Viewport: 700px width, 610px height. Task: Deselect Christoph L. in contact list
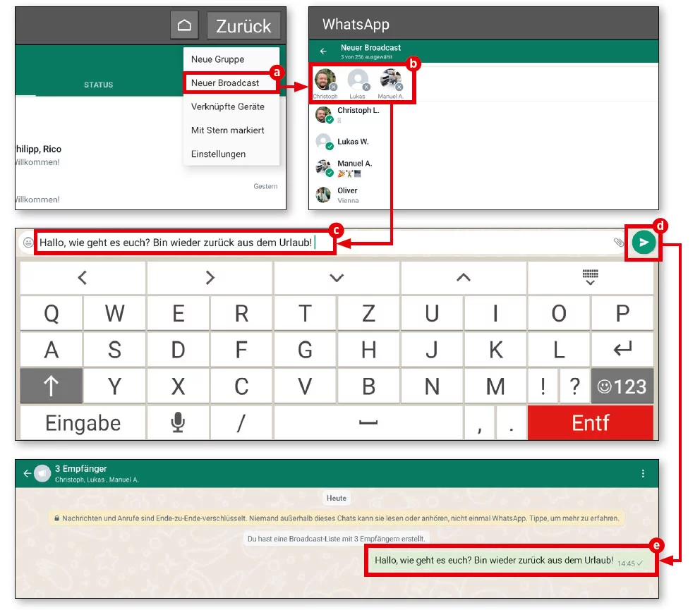[x=353, y=114]
